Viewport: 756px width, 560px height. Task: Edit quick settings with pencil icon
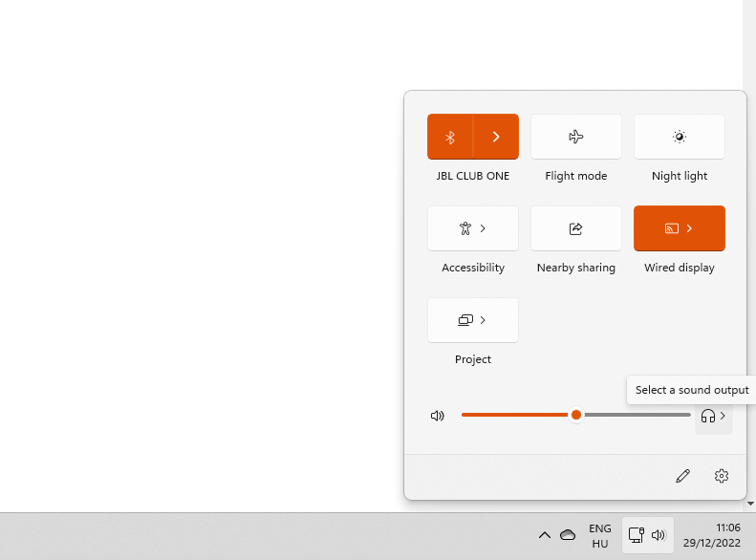pyautogui.click(x=682, y=476)
